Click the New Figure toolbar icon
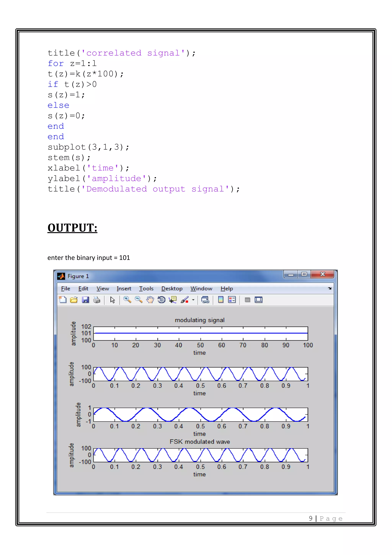 click(63, 300)
